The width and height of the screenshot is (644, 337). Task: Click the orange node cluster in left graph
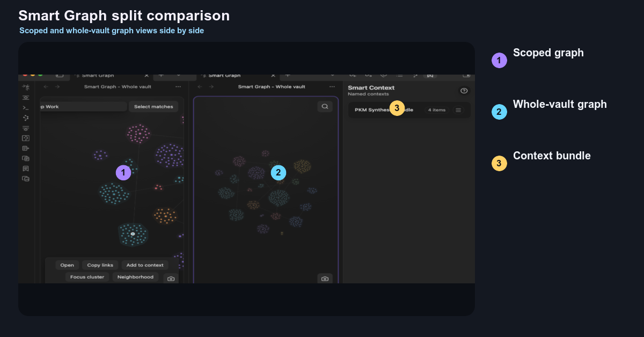pyautogui.click(x=165, y=216)
